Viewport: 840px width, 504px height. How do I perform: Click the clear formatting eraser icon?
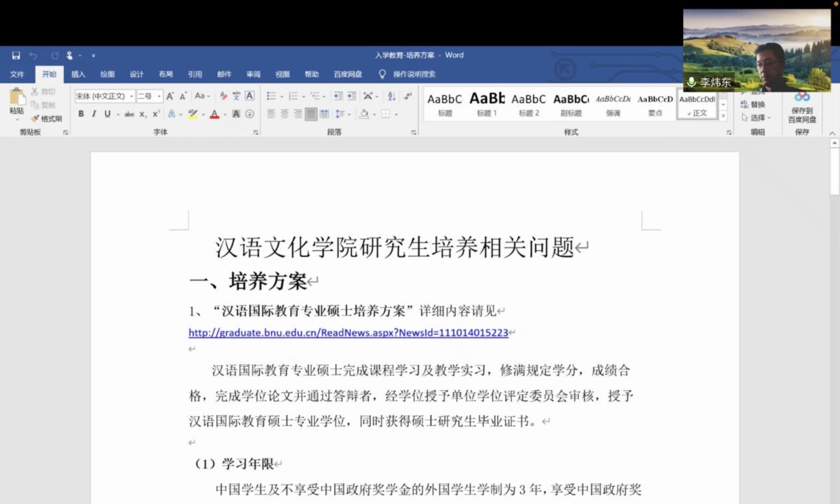click(x=223, y=96)
